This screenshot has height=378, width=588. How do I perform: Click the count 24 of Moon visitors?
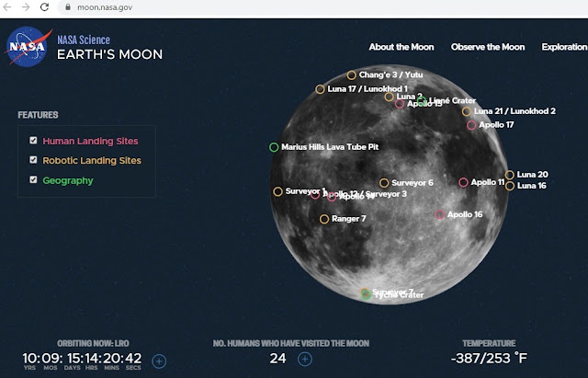pyautogui.click(x=277, y=359)
